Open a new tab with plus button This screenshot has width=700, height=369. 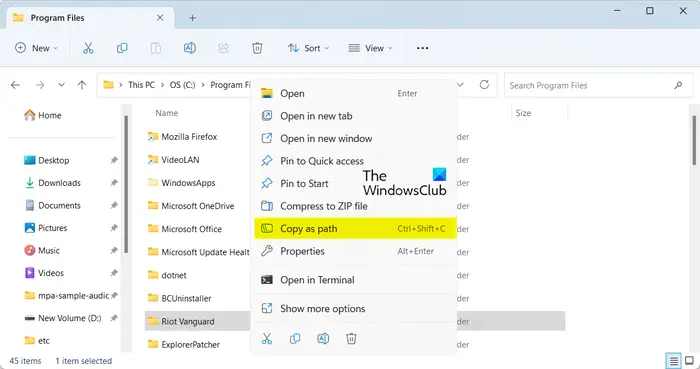[x=192, y=18]
